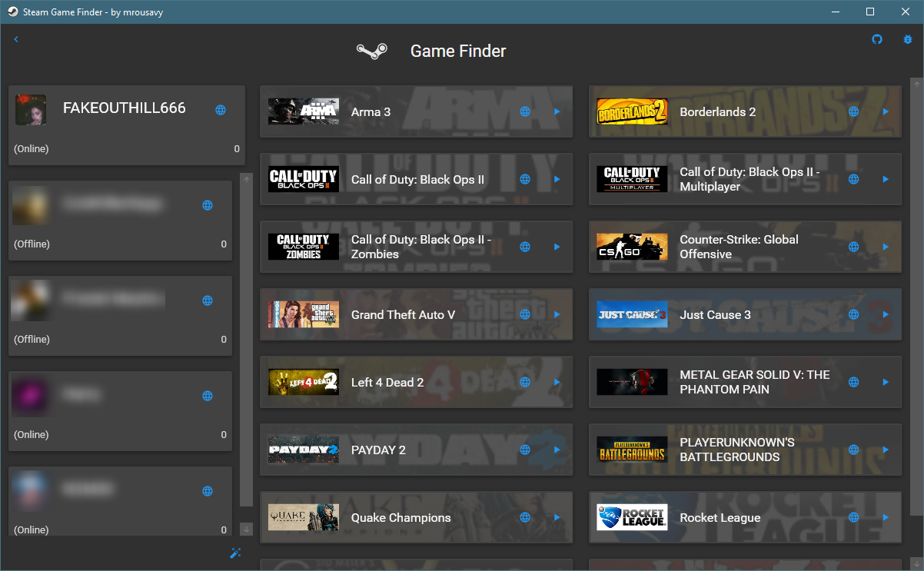Click the Grand Theft Auto V title
This screenshot has width=924, height=571.
[x=404, y=314]
